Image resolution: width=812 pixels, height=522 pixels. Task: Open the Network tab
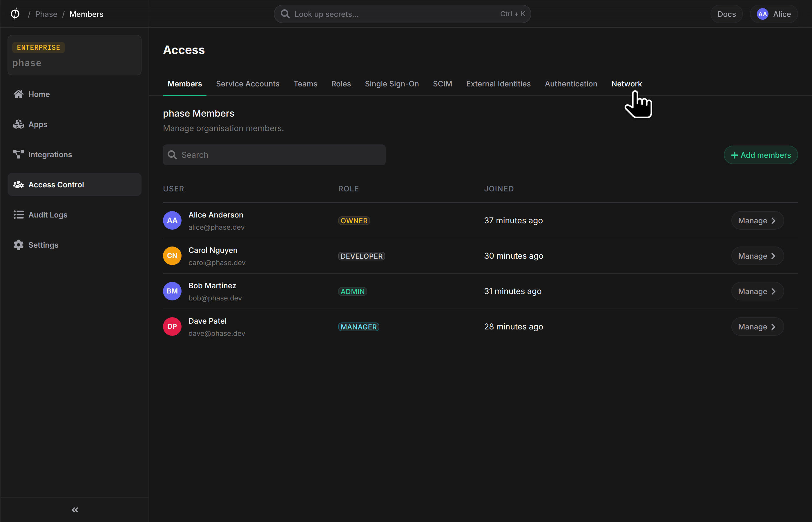[x=626, y=84]
